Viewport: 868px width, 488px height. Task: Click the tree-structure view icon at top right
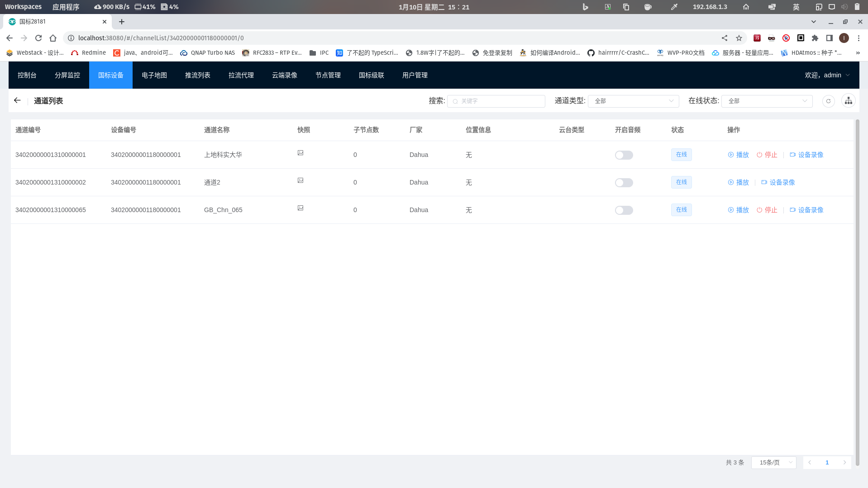point(848,101)
